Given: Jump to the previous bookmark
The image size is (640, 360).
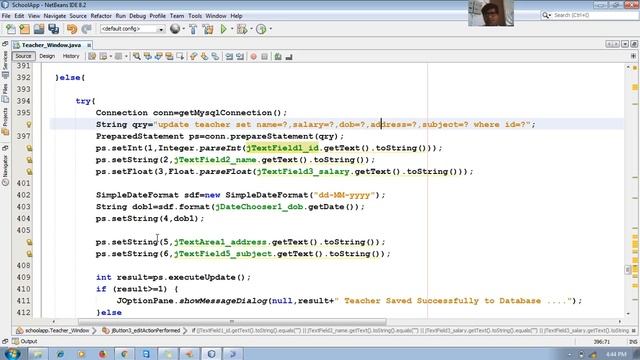Looking at the screenshot, I should click(x=193, y=56).
